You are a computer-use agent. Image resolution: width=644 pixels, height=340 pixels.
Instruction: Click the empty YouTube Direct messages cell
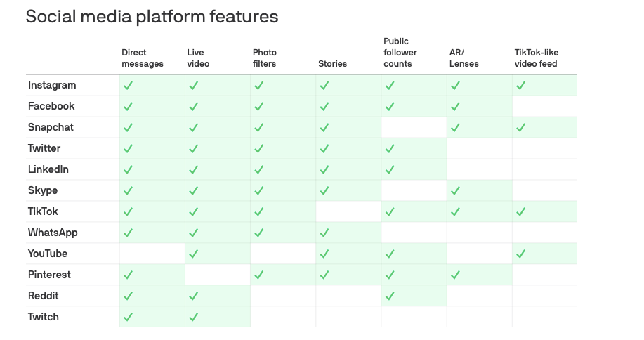152,254
